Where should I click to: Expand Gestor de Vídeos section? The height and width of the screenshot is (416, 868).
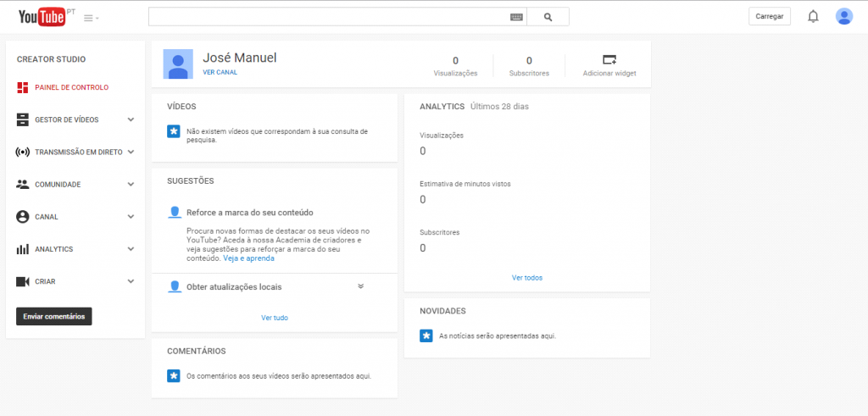tap(131, 119)
